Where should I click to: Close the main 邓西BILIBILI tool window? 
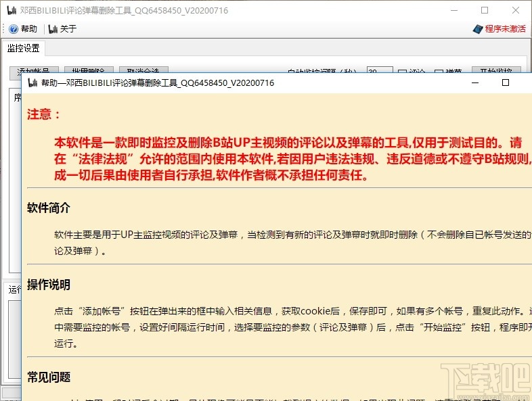click(x=516, y=11)
